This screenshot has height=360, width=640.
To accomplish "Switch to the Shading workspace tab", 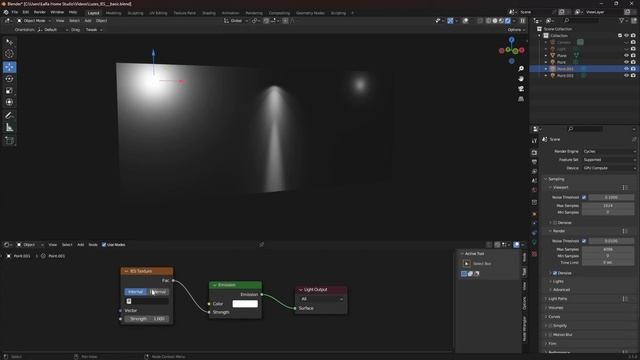I will 209,13.
